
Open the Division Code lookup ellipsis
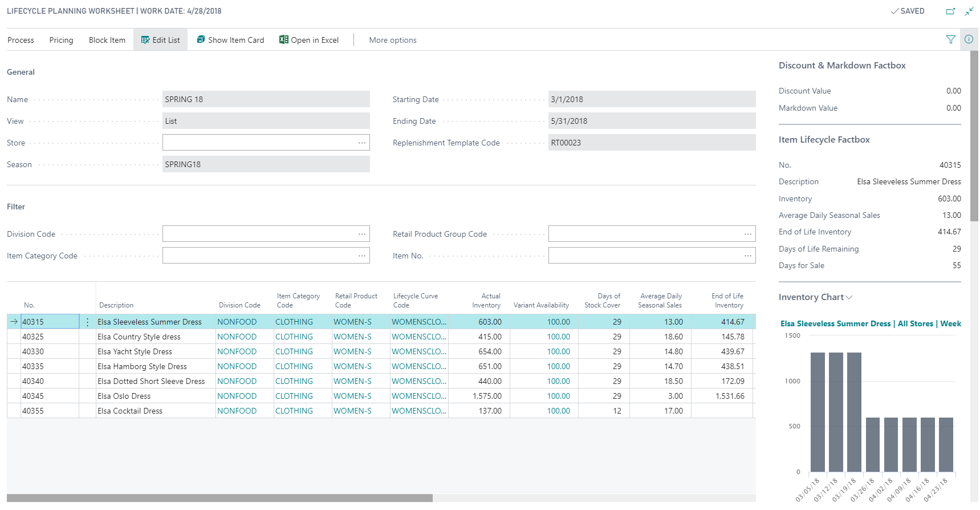tap(361, 234)
